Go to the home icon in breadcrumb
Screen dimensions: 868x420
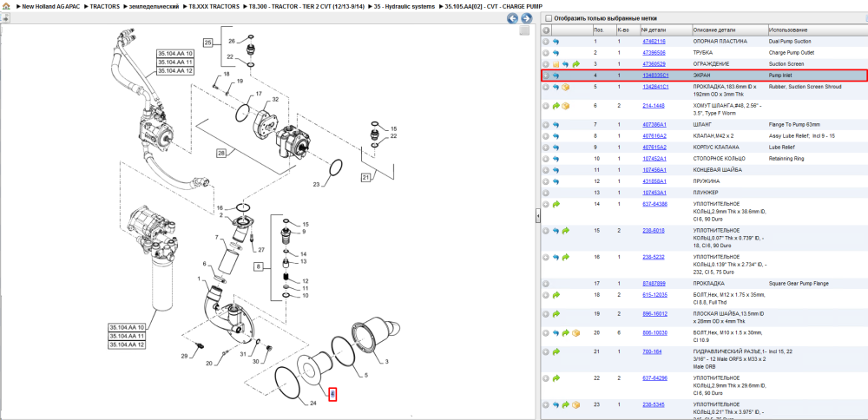click(7, 7)
